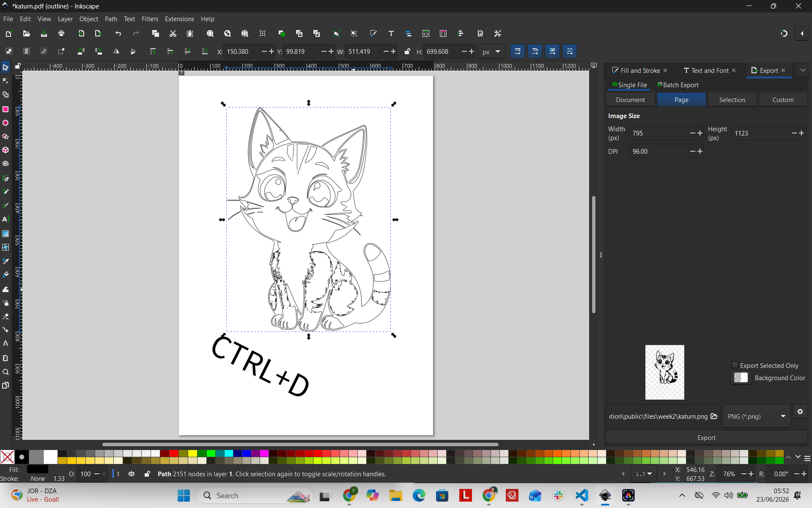Choose Selection export area
This screenshot has height=508, width=812.
tap(732, 99)
